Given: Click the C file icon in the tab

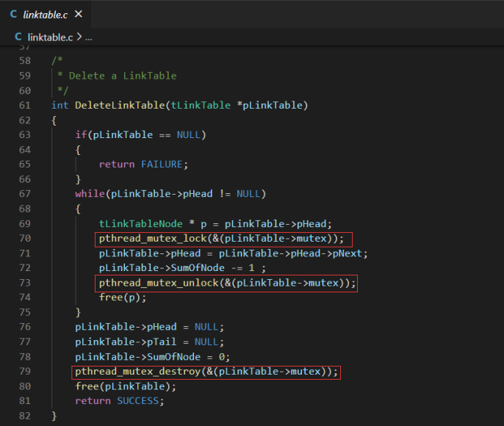Looking at the screenshot, I should coord(13,14).
